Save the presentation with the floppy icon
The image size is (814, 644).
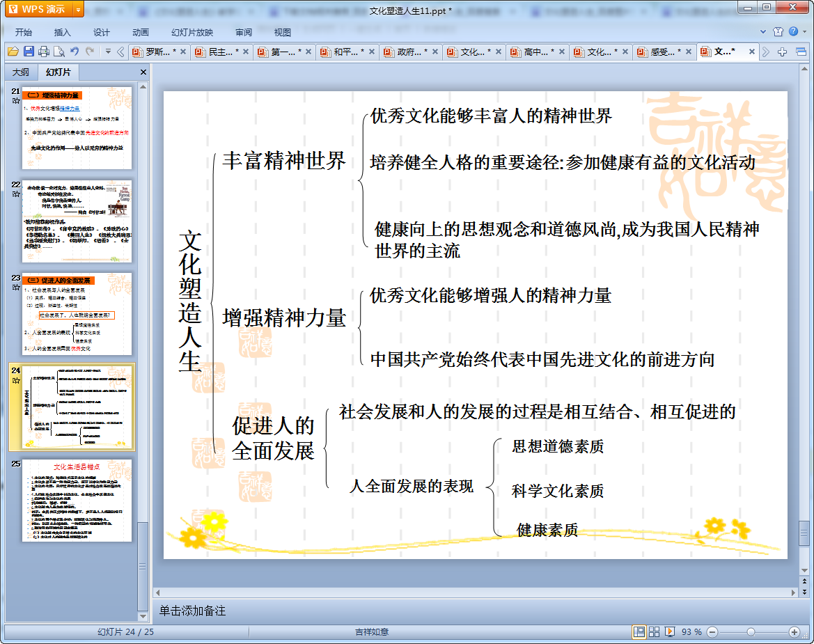point(29,52)
